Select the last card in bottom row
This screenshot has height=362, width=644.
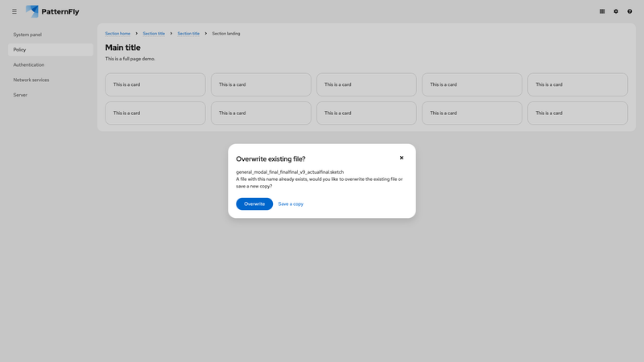pos(577,113)
